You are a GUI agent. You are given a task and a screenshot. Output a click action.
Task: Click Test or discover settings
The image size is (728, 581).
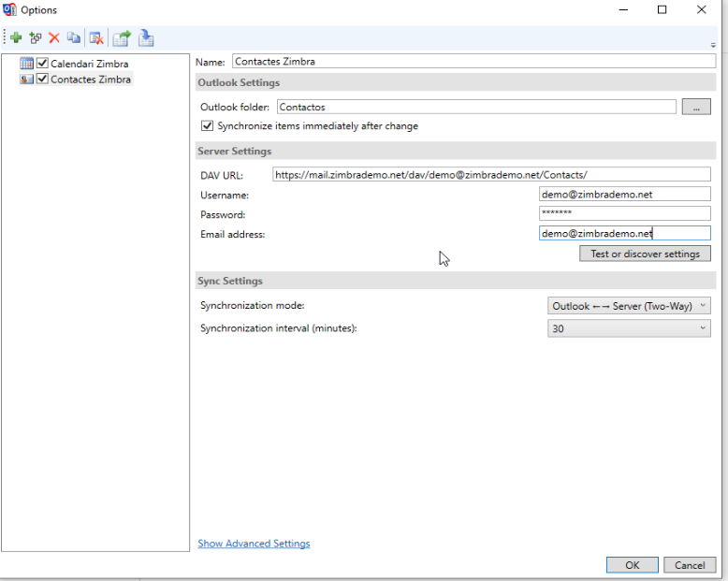(x=645, y=254)
